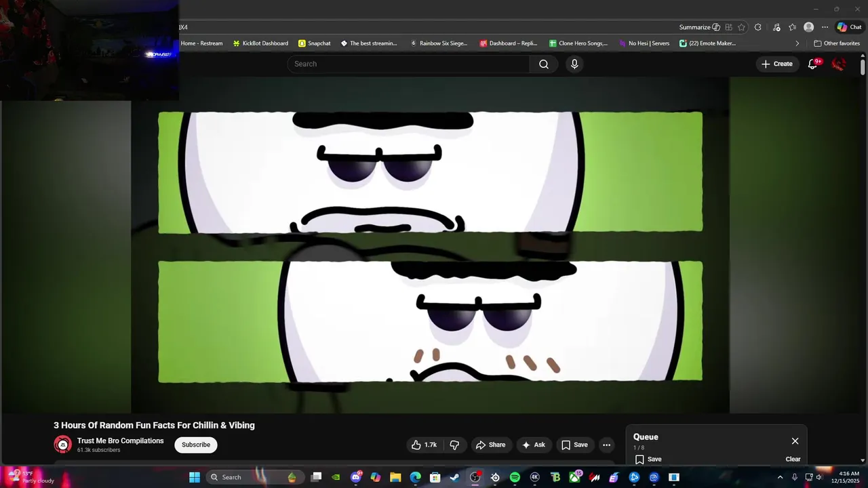Screen dimensions: 868x488
Task: Like the video with 1.7k likes
Action: pos(424,445)
